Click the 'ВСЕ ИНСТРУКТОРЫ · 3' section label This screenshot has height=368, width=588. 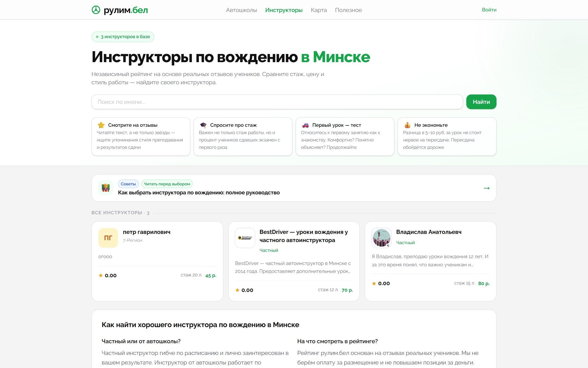click(x=120, y=213)
